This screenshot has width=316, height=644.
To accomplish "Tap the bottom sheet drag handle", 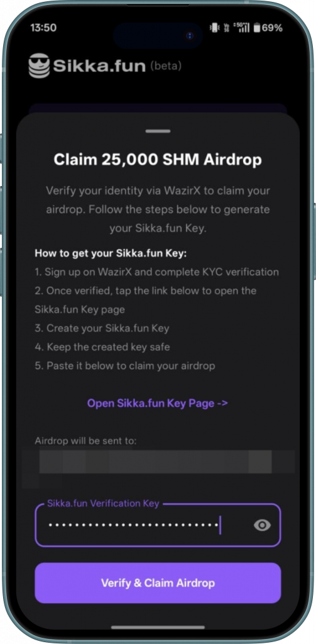I will click(x=158, y=131).
